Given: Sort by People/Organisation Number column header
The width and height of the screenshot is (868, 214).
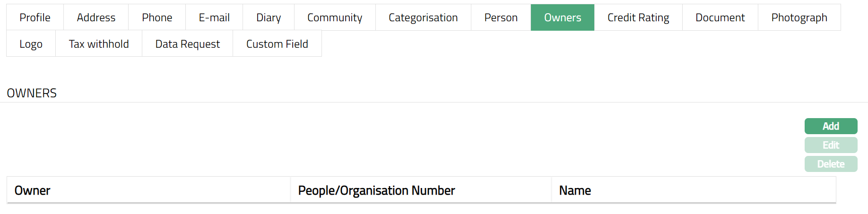Looking at the screenshot, I should (x=376, y=190).
